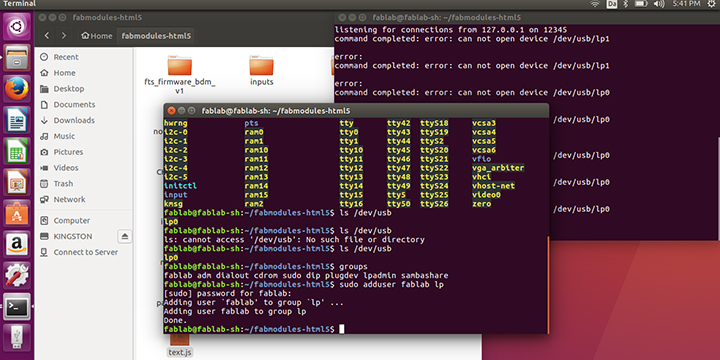Viewport: 720px width, 360px height.
Task: Open the sound volume indicator
Action: point(659,4)
